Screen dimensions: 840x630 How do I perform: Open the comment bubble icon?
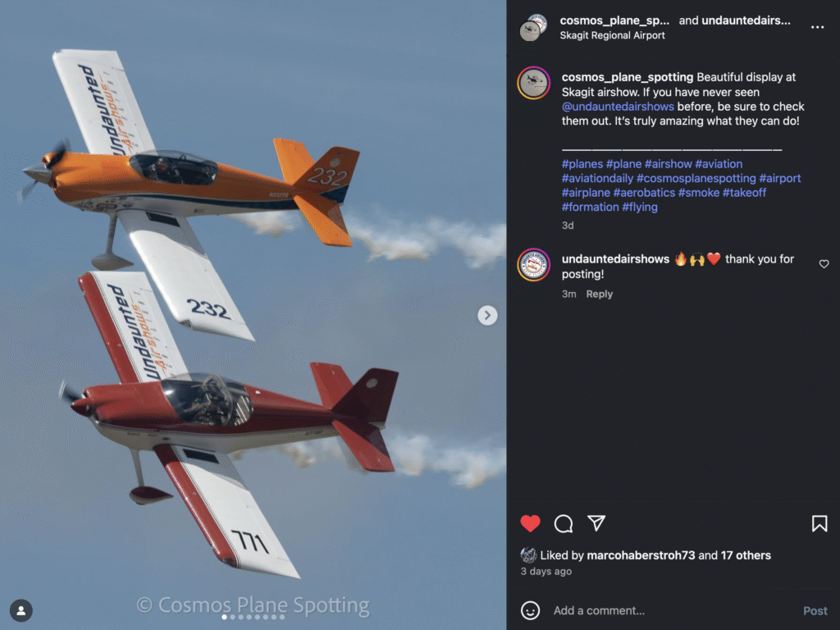(563, 523)
